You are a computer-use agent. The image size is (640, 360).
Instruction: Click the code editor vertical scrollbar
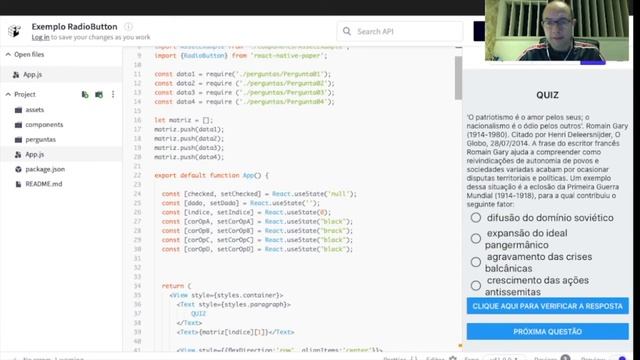pos(458,78)
